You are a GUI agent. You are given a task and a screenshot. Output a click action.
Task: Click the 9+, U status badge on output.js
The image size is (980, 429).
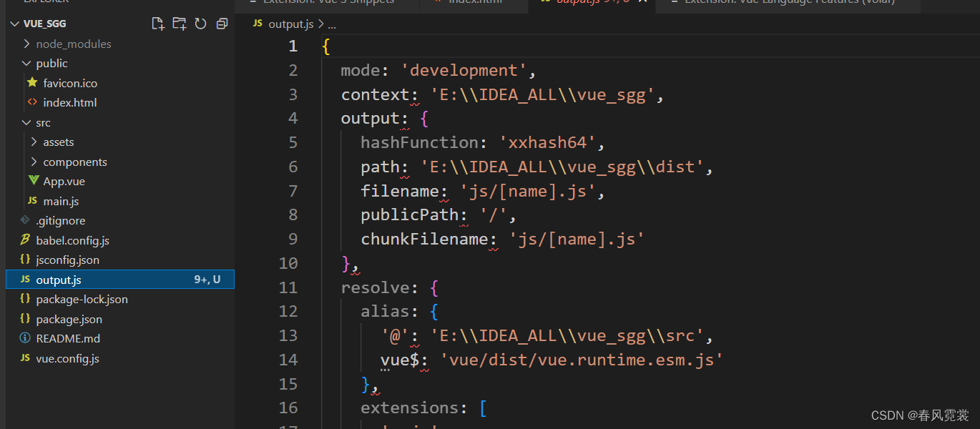coord(207,280)
